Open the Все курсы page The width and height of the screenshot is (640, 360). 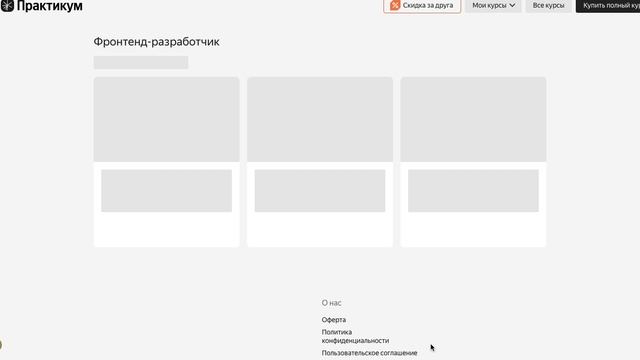click(548, 6)
